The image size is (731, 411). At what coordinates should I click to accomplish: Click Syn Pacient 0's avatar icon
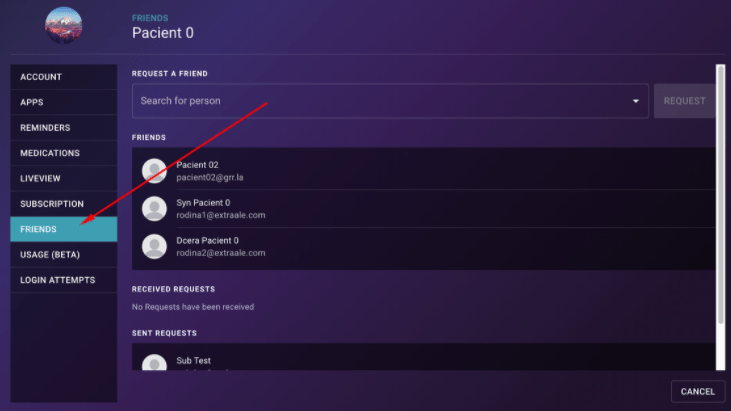click(x=154, y=209)
